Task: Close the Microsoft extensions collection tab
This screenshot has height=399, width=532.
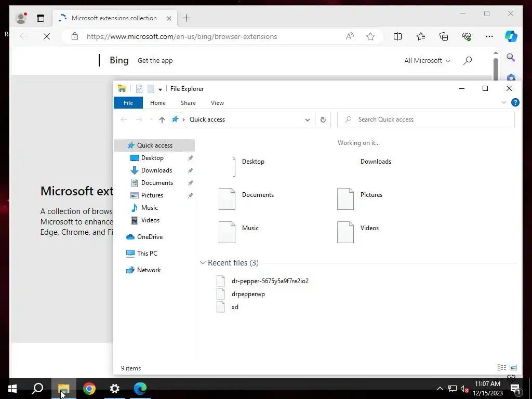Action: 169,18
